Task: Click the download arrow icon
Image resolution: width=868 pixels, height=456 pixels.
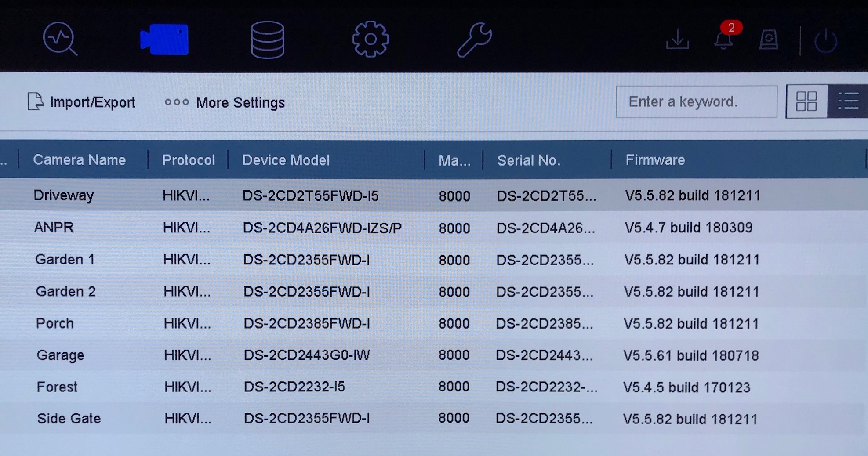Action: pyautogui.click(x=677, y=40)
